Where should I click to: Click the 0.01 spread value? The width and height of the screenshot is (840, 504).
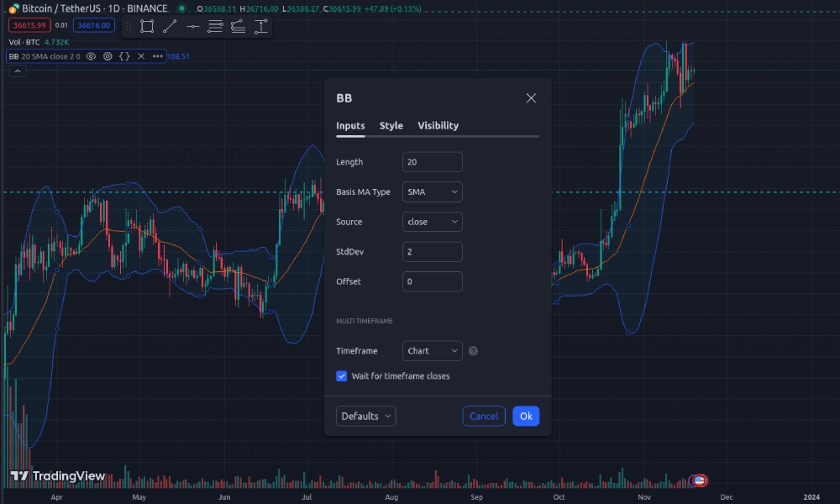coord(61,25)
